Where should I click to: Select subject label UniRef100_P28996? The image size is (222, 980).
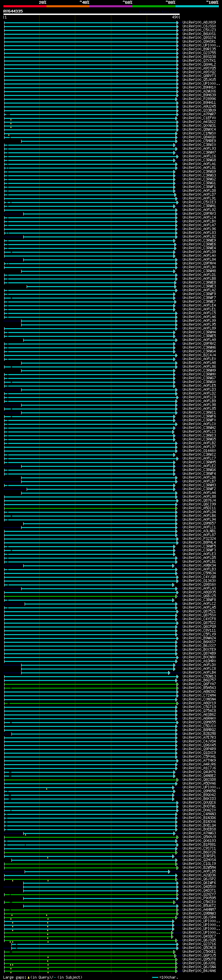[199, 99]
